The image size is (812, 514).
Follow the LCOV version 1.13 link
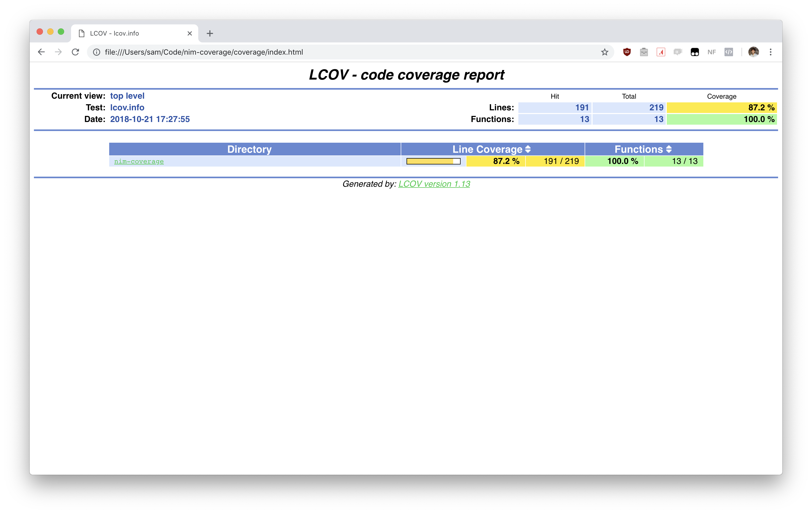[434, 184]
